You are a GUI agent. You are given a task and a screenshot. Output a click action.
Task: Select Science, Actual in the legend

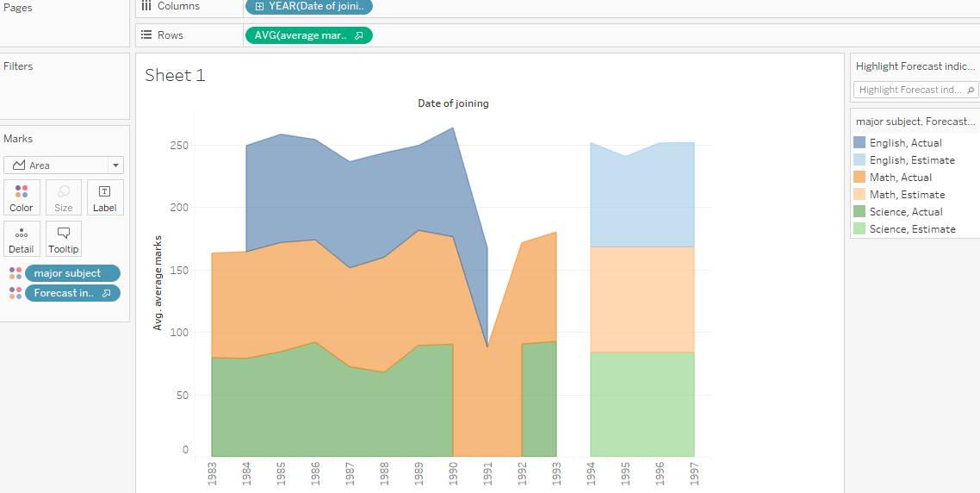(x=905, y=212)
